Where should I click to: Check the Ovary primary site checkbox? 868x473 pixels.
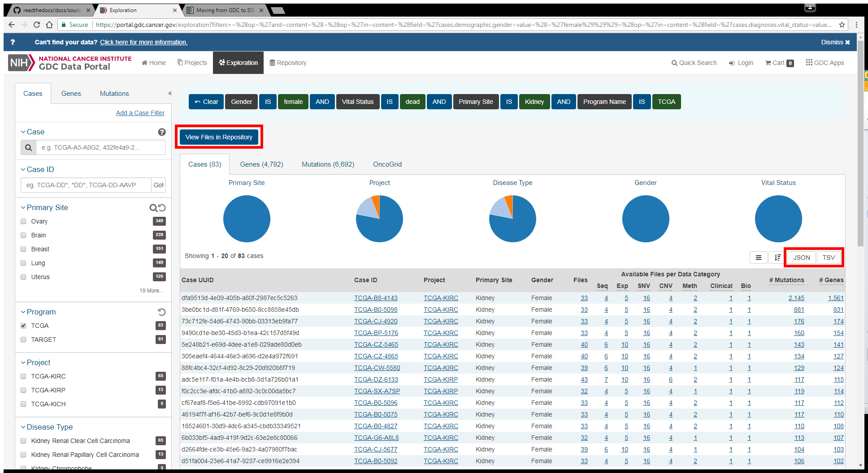coord(23,221)
